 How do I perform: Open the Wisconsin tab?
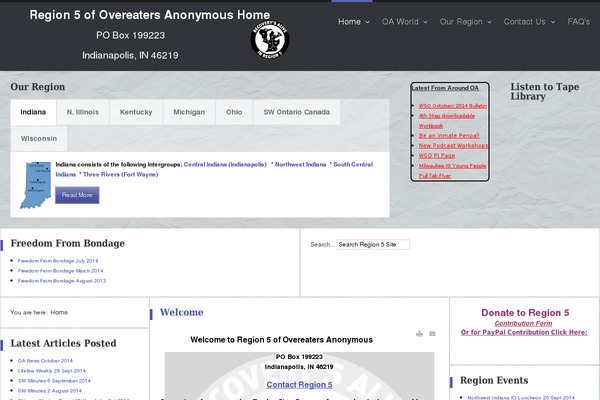coord(39,139)
